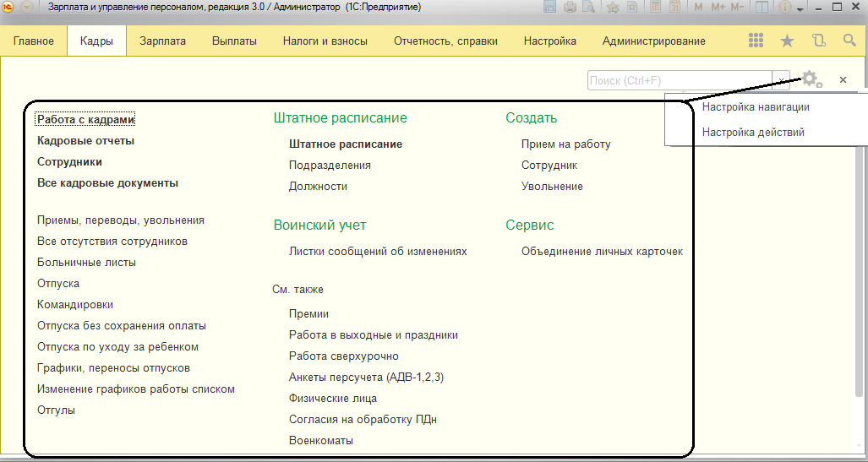Expand main menu arrow beside 1C logo
Screen dimensions: 868x462
(26, 8)
